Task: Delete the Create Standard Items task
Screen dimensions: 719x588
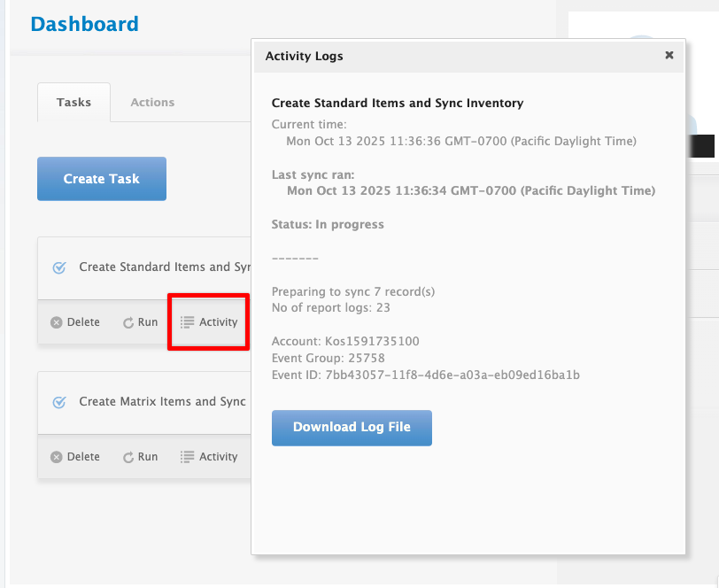Action: 75,322
